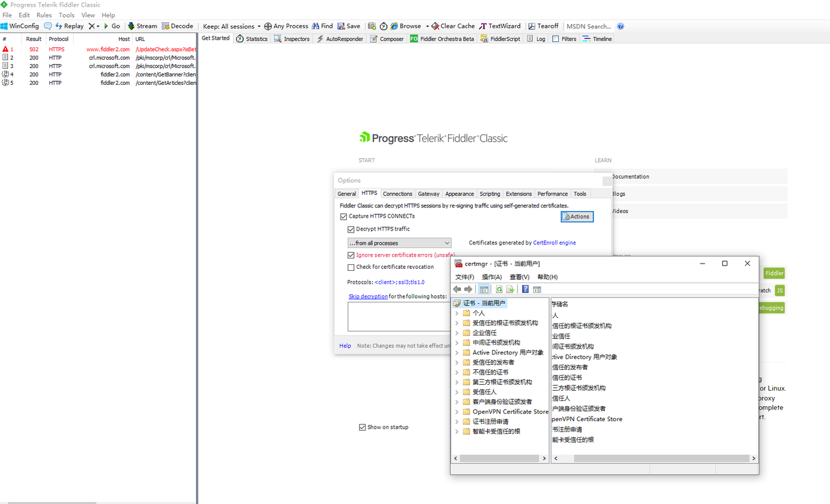This screenshot has height=504, width=830.
Task: Expand the 受信任的根证书颁发机构 tree node
Action: point(457,323)
